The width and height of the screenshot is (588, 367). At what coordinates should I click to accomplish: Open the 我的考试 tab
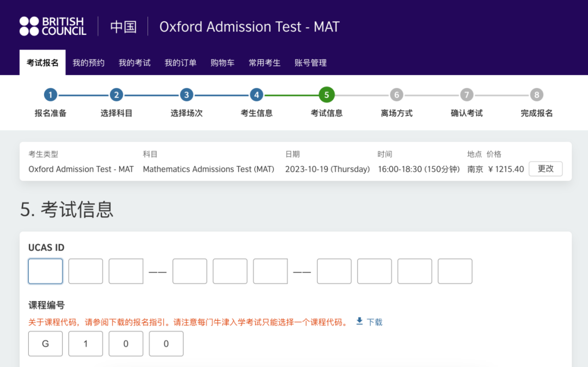click(134, 63)
